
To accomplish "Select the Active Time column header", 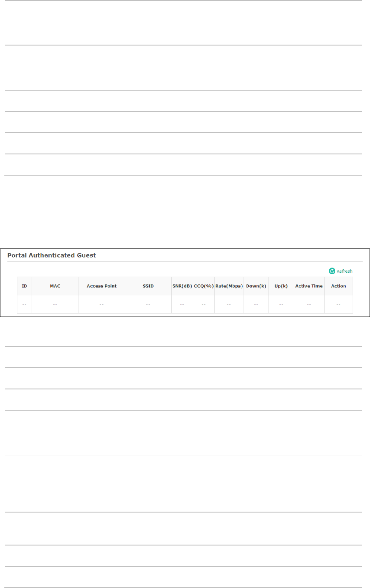I will pos(309,286).
